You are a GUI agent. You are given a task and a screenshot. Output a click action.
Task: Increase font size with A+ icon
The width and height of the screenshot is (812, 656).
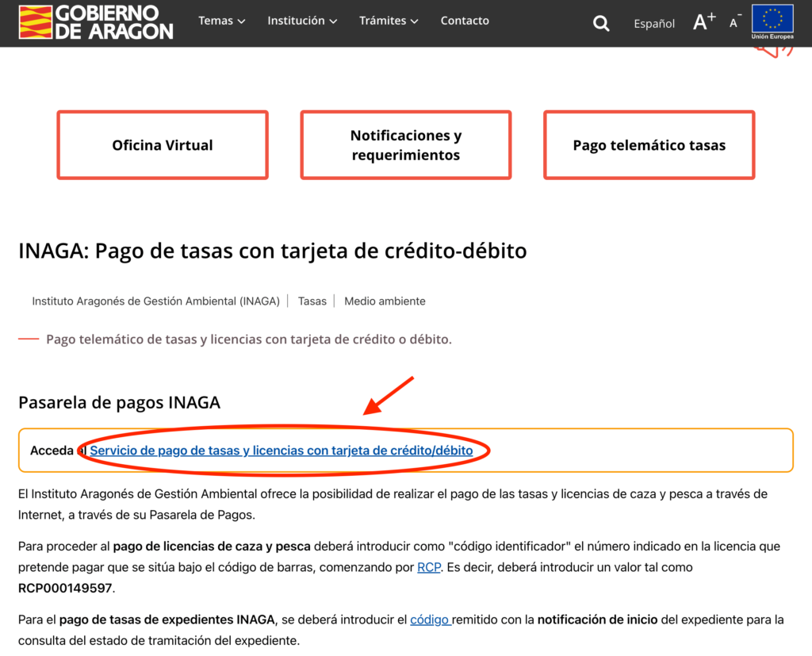point(704,21)
